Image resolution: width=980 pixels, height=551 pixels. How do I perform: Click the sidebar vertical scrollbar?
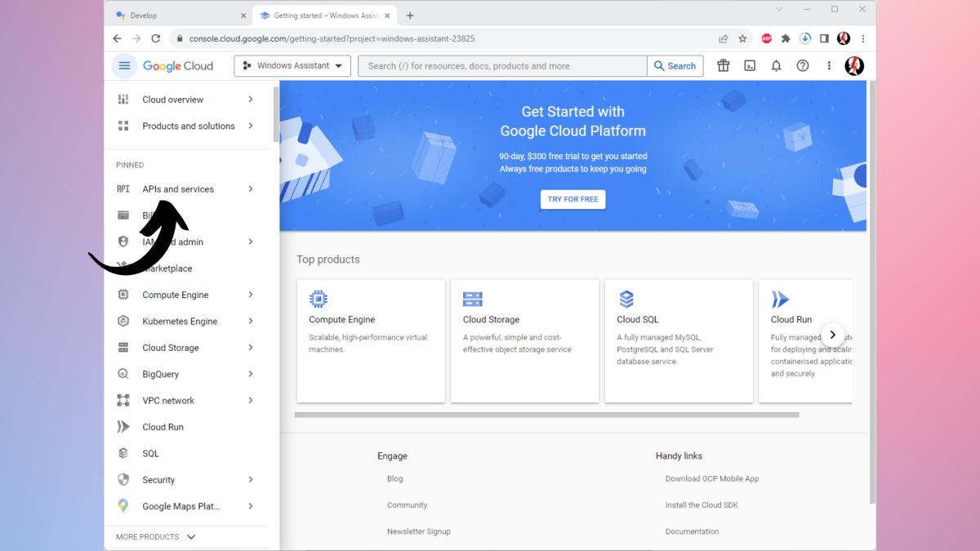[276, 114]
